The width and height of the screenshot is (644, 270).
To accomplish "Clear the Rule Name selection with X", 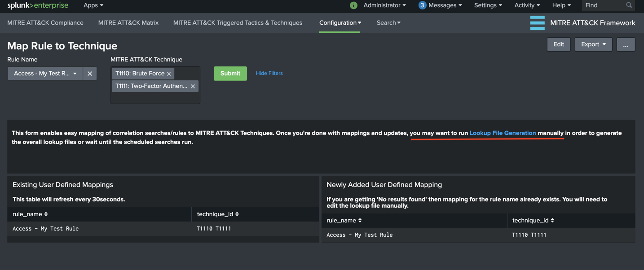I will click(90, 74).
